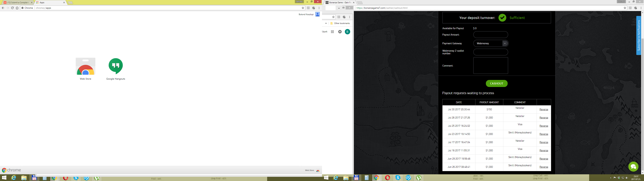Open the Képek link in middle window
Screen dimensions: 644x181
[x=325, y=32]
